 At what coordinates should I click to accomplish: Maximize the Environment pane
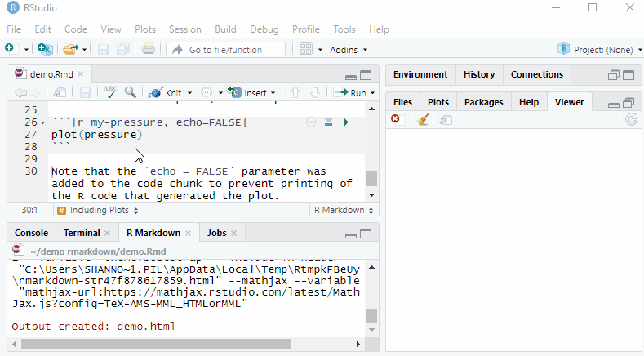[x=628, y=75]
